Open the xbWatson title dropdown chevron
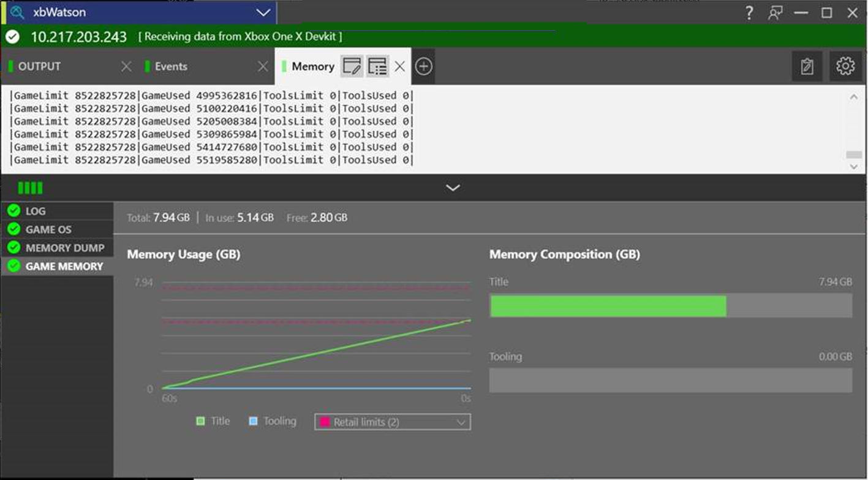Image resolution: width=868 pixels, height=480 pixels. point(263,12)
